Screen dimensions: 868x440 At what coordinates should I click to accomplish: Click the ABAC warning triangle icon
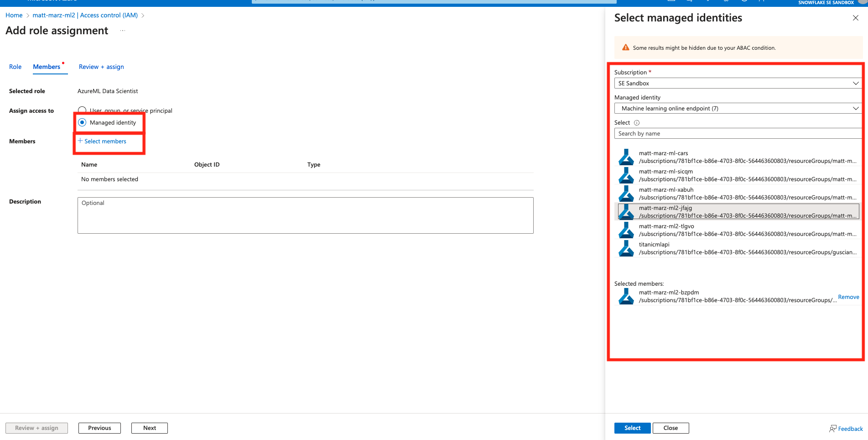[626, 47]
